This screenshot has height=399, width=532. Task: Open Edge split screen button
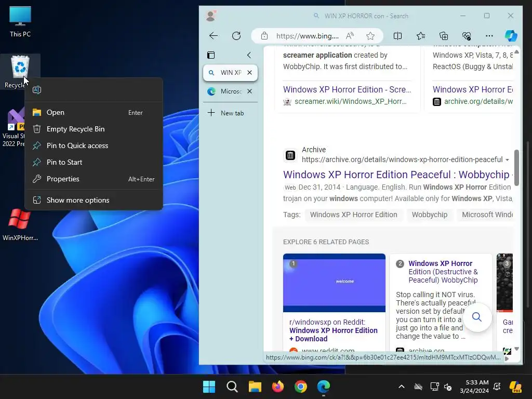click(x=397, y=36)
